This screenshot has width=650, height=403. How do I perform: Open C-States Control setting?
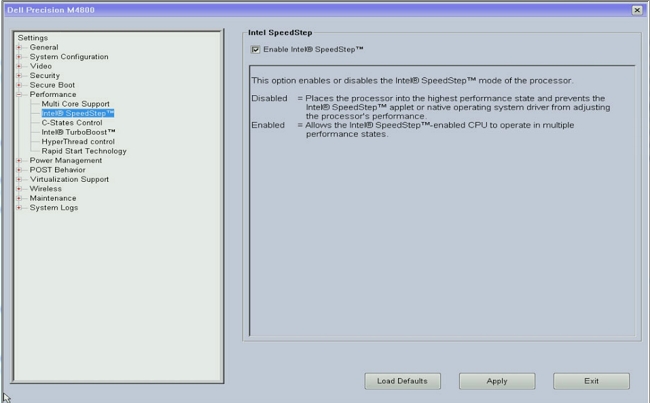click(x=72, y=123)
